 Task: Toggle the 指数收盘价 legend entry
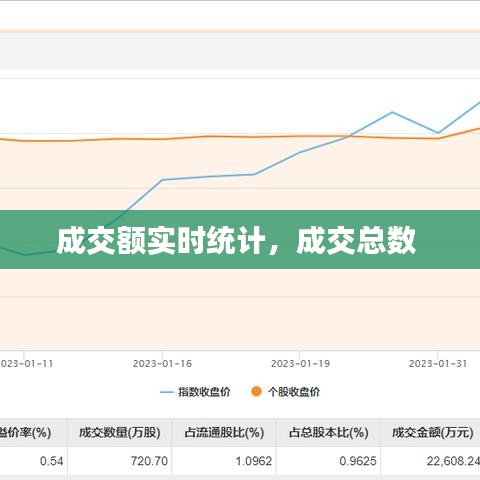[x=195, y=392]
